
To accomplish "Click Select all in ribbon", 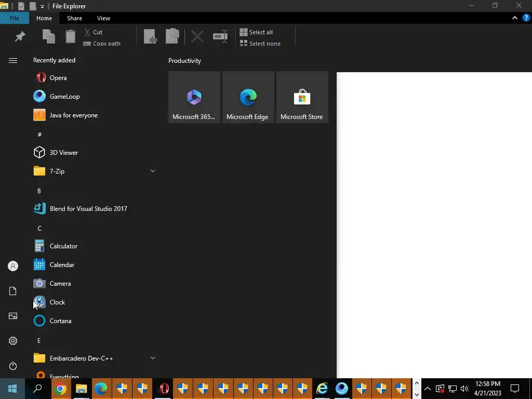I will tap(256, 32).
